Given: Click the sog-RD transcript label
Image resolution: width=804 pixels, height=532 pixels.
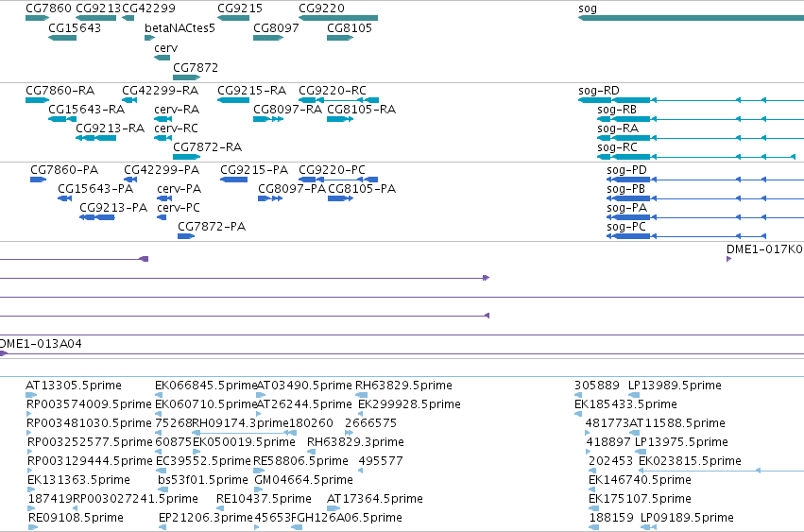Looking at the screenshot, I should pyautogui.click(x=598, y=91).
